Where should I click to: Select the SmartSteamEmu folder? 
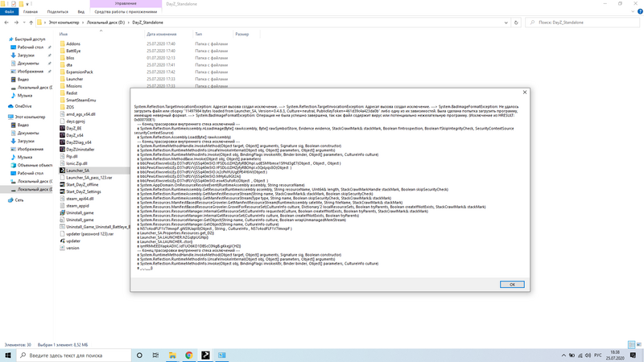[81, 100]
